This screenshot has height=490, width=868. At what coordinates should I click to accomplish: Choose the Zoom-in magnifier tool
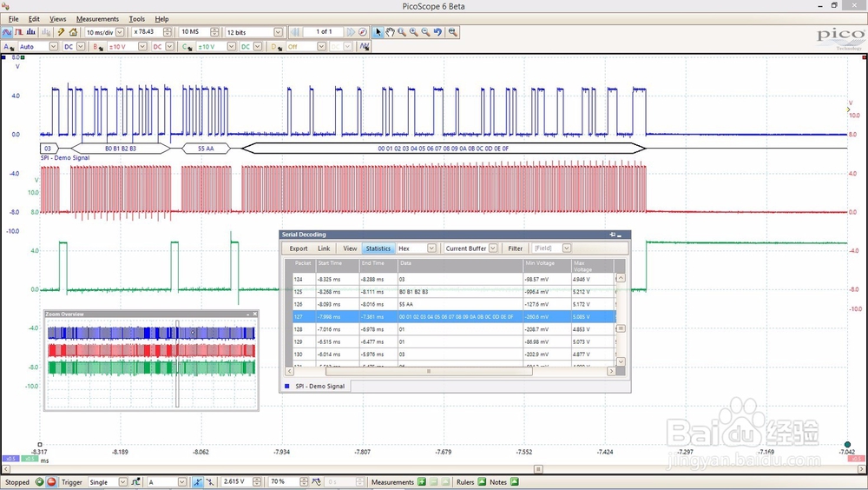pos(414,32)
